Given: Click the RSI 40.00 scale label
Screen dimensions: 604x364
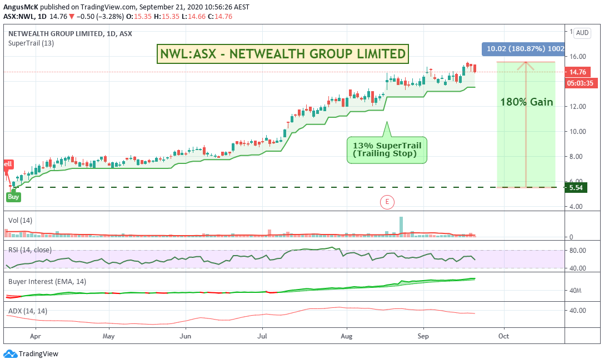Looking at the screenshot, I should (x=577, y=268).
